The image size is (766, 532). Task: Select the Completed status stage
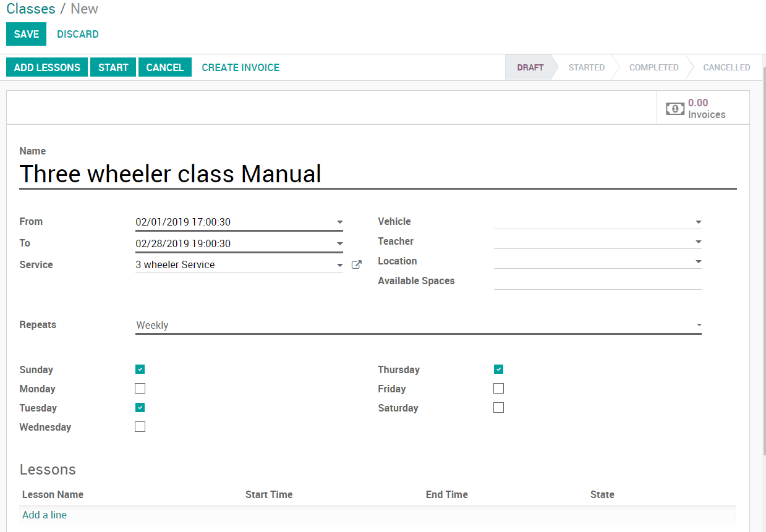click(x=653, y=67)
